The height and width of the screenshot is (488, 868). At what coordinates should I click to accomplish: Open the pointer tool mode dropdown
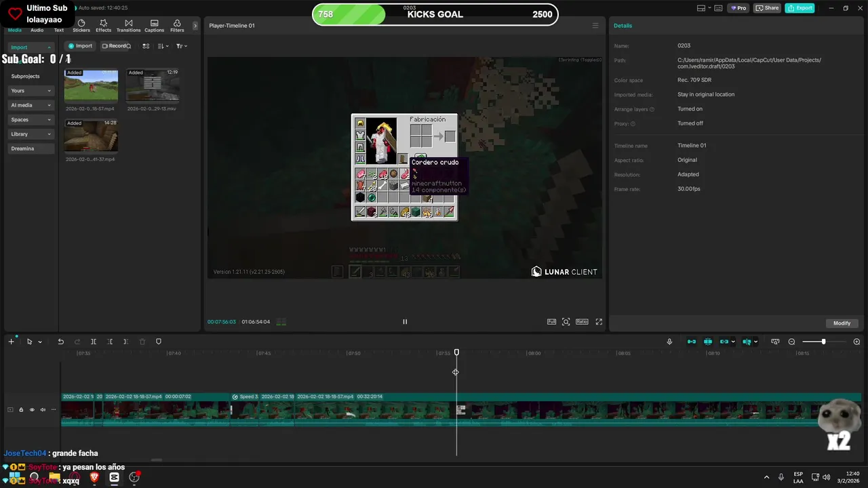[40, 342]
